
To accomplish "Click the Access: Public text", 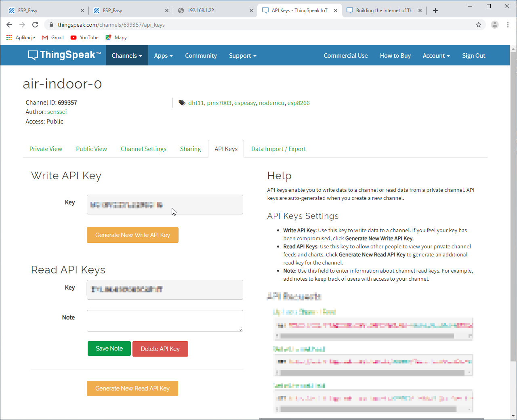I will click(x=44, y=122).
